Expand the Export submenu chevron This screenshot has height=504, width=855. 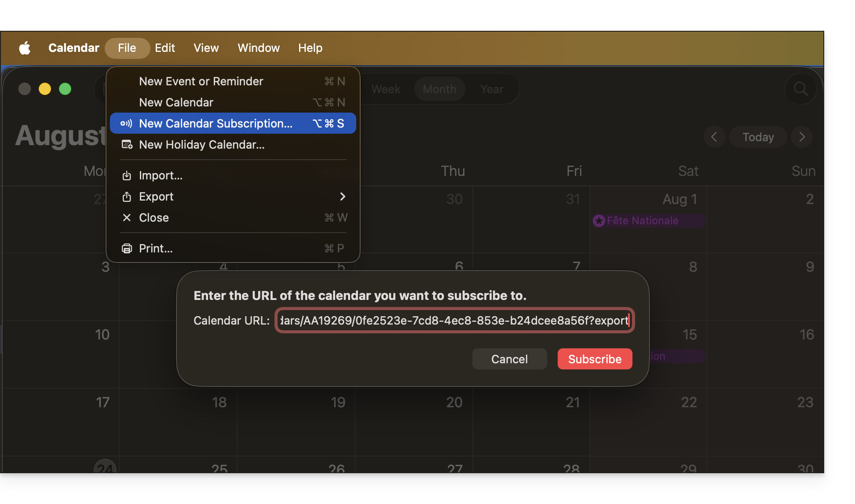(x=343, y=197)
